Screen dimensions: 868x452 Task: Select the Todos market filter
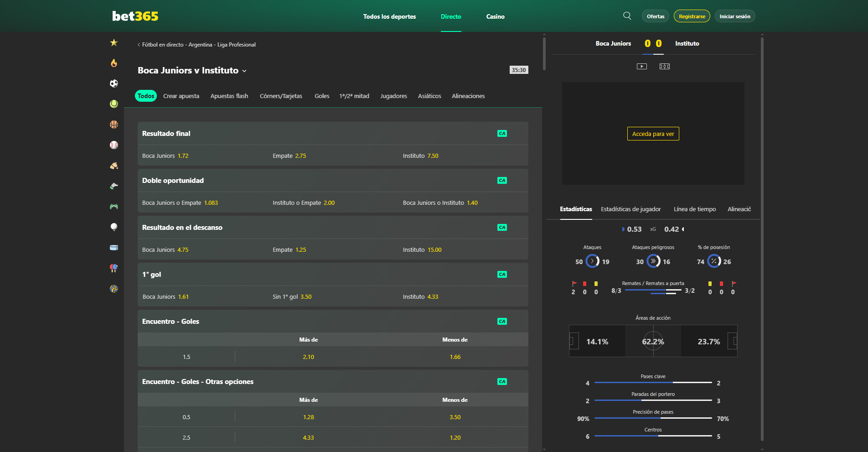coord(146,96)
